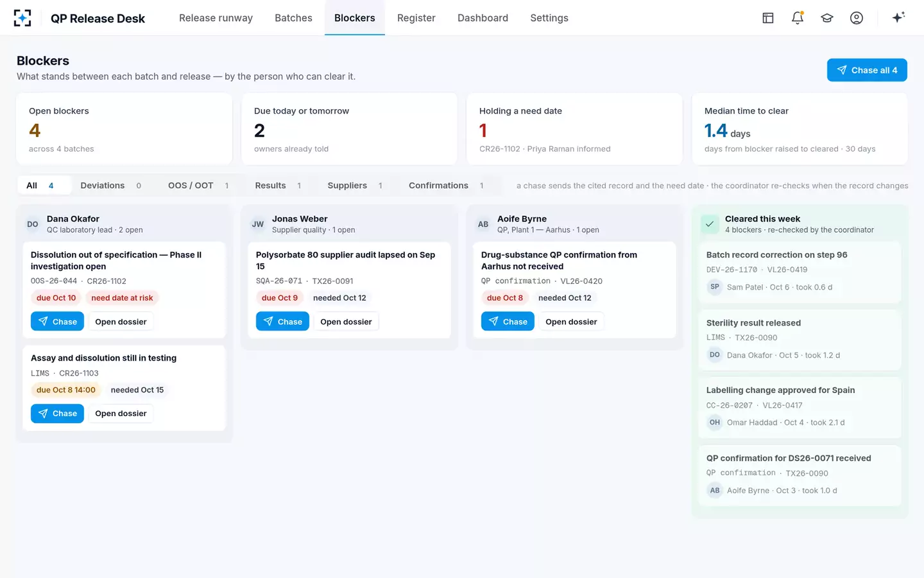Click the Open blockers summary card
This screenshot has height=578, width=924.
(x=124, y=129)
